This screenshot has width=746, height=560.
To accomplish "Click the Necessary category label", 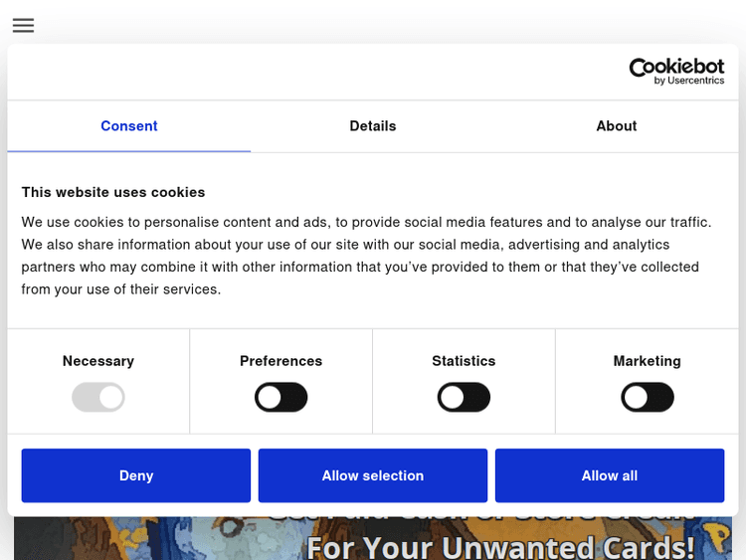I will [98, 361].
